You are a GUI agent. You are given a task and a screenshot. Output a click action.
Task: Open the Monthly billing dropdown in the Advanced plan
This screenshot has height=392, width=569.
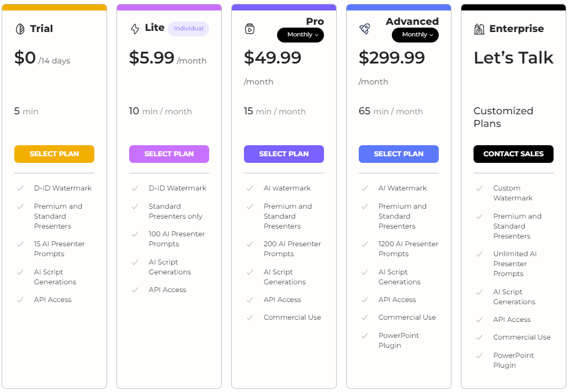[x=415, y=35]
